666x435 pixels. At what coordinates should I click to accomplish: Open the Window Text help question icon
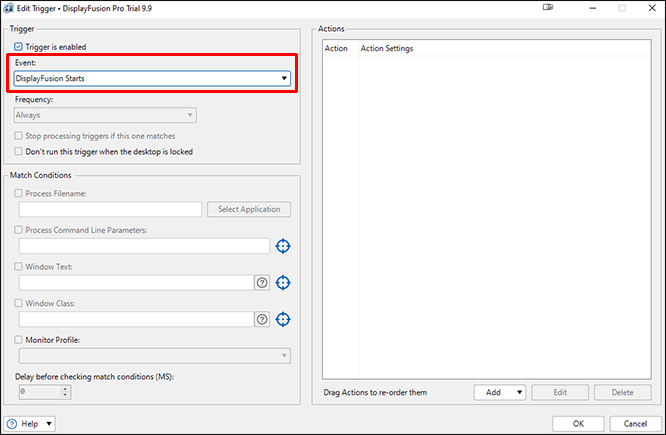coord(262,282)
